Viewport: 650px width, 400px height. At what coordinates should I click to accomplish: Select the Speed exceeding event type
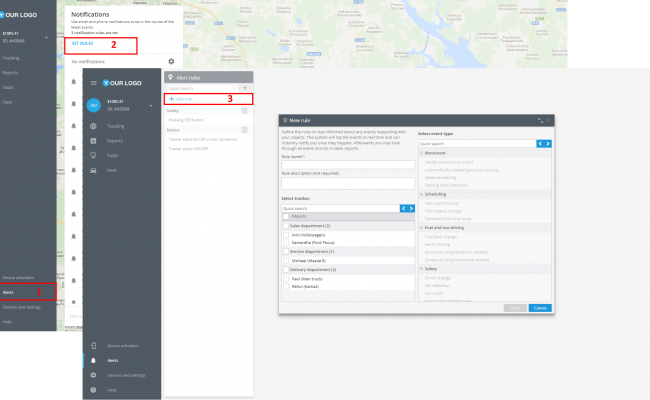click(x=440, y=177)
